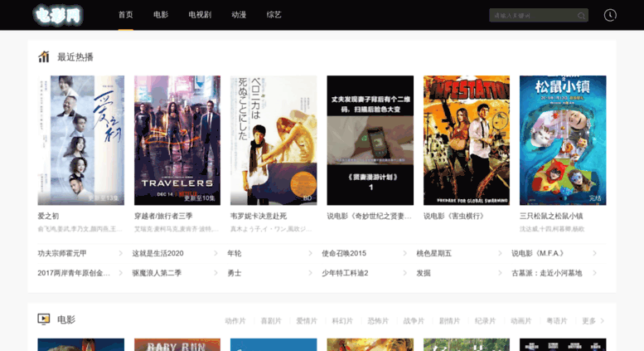This screenshot has width=644, height=351.
Task: Filter movies by 喜剧片
Action: click(x=271, y=321)
